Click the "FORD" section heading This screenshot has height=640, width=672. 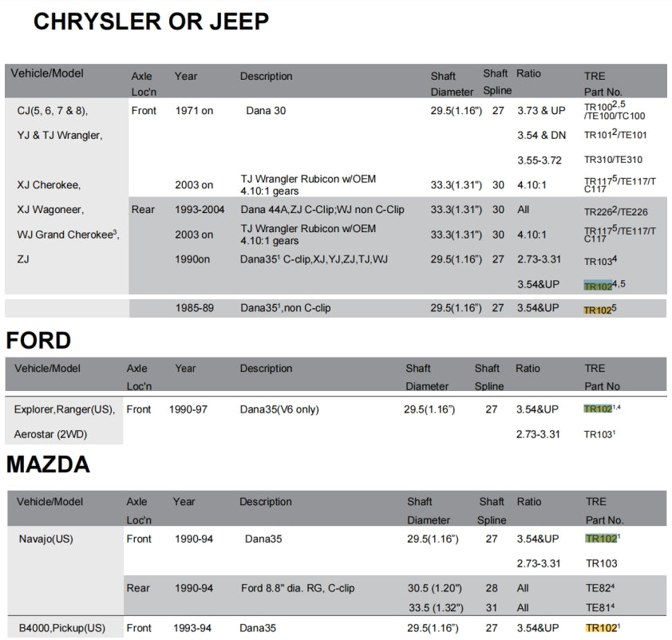(38, 341)
